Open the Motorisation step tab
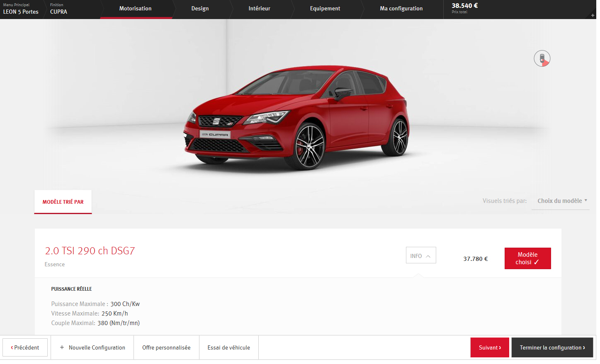The width and height of the screenshot is (600, 364). (135, 9)
